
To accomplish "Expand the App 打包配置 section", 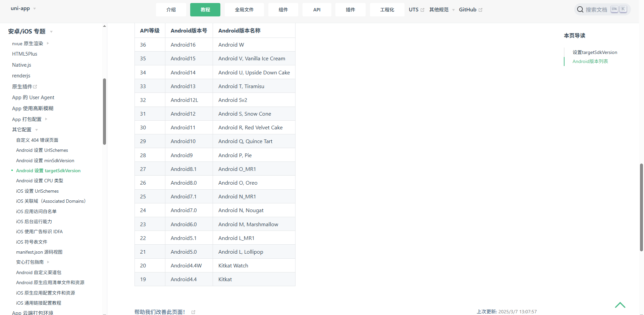I will 46,119.
